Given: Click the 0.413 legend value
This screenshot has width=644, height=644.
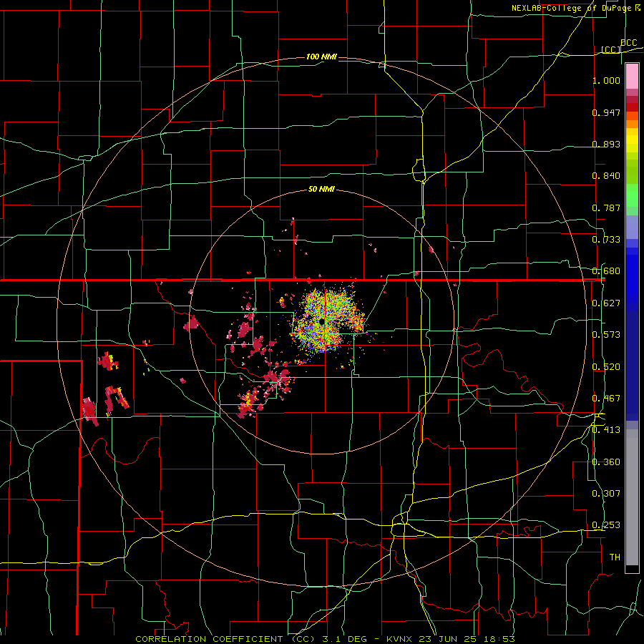Looking at the screenshot, I should 606,430.
